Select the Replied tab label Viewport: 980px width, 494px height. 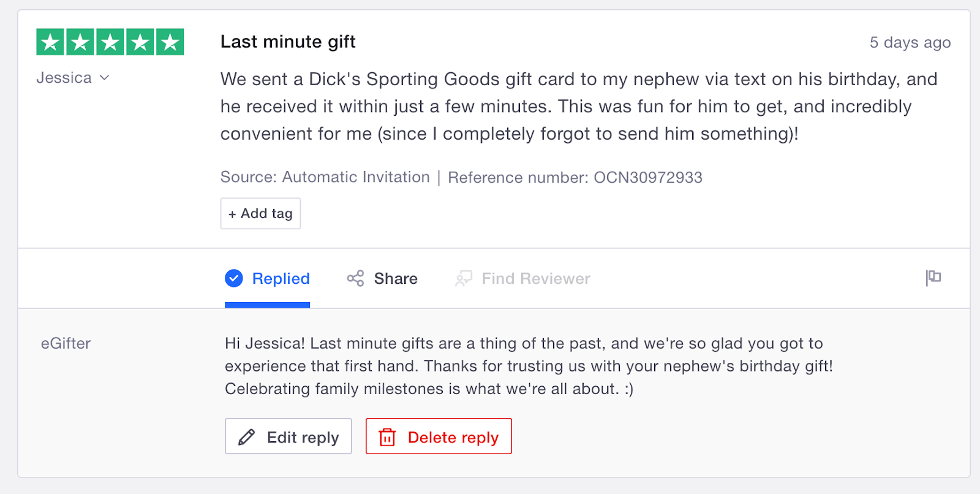281,278
